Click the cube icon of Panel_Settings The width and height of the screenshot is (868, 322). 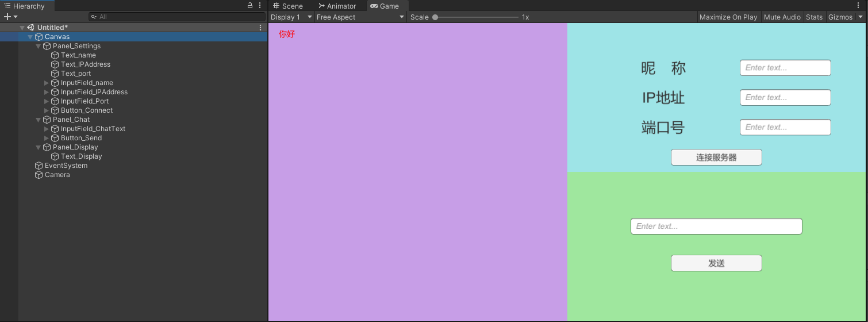point(47,46)
